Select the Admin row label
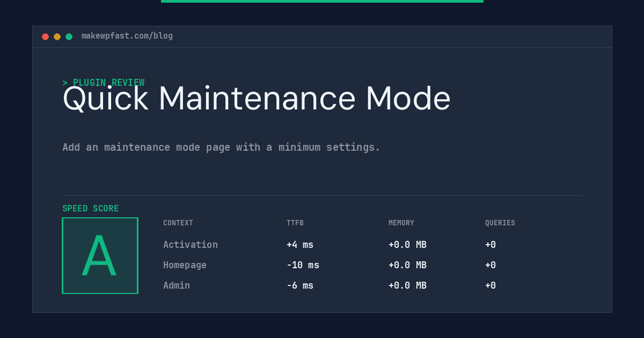 (177, 285)
